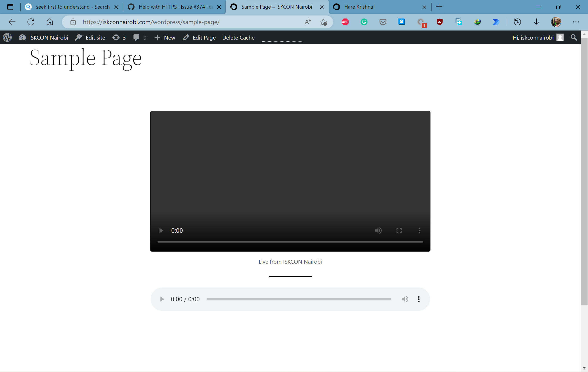
Task: Open the admin bar search icon
Action: (574, 37)
